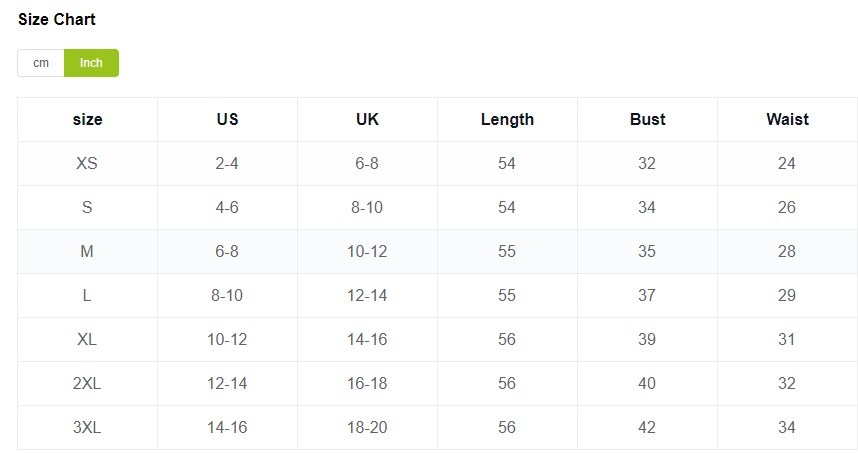Click US size 10-12 in XL row
The width and height of the screenshot is (858, 453).
227,340
